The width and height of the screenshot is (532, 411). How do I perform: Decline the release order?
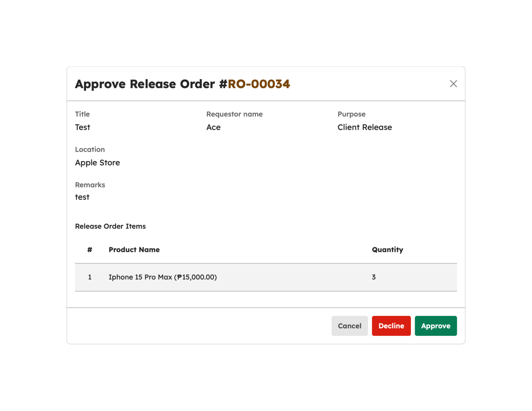pos(391,326)
